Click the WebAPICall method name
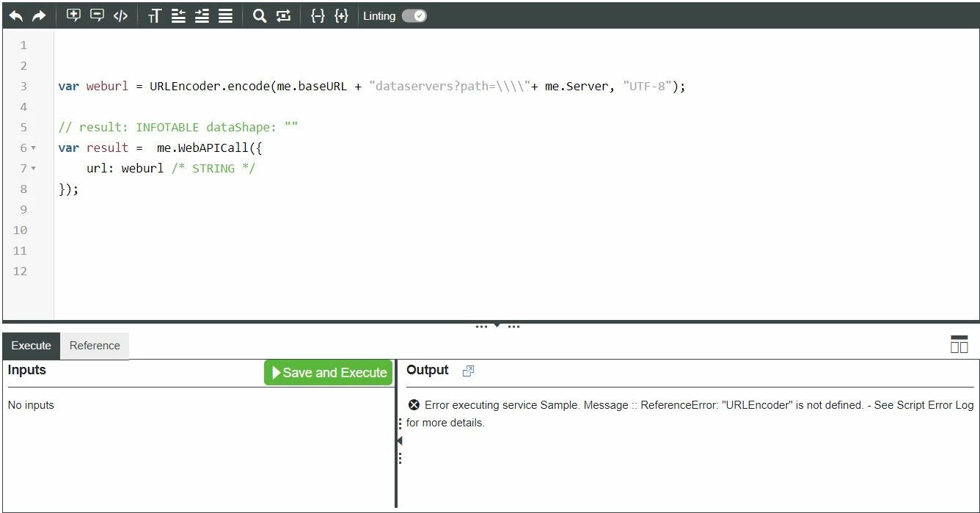980x513 pixels. [213, 148]
